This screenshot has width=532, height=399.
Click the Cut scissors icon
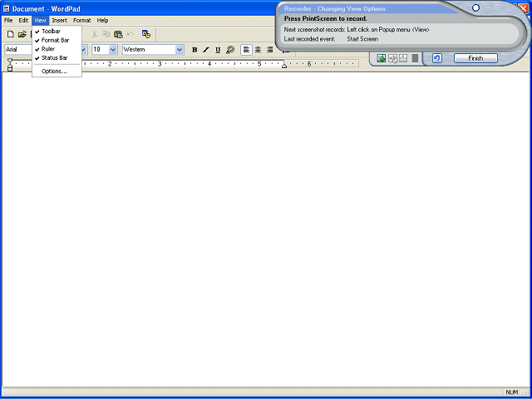pos(95,34)
